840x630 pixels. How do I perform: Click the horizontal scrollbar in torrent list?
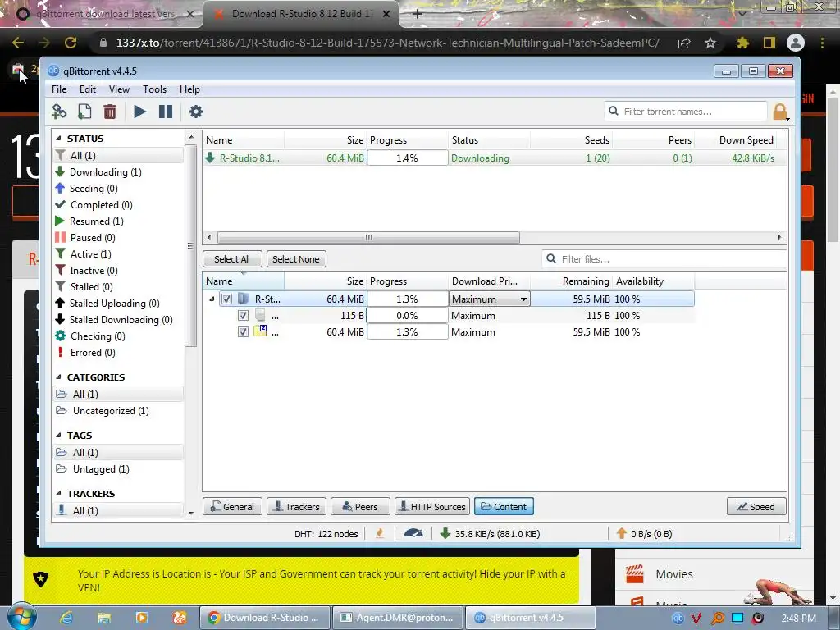coord(368,237)
